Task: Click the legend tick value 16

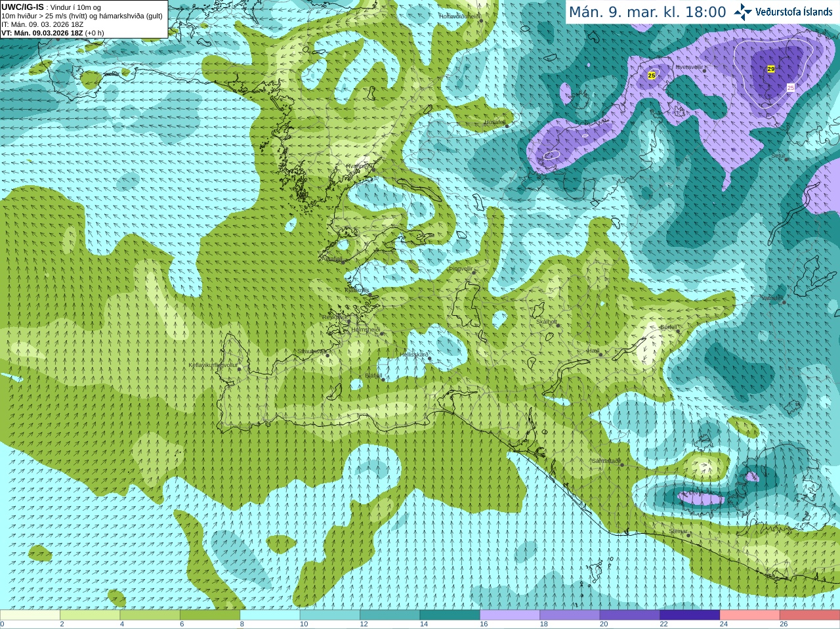Action: (x=484, y=624)
